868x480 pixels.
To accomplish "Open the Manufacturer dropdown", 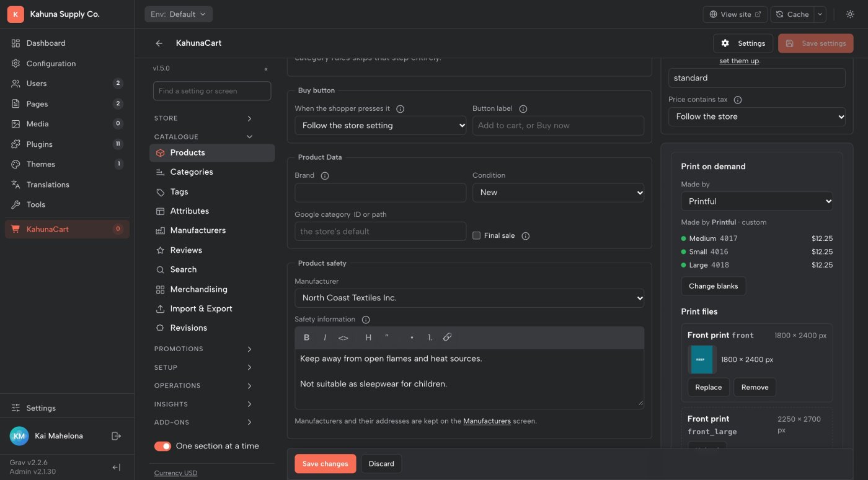I will point(469,298).
